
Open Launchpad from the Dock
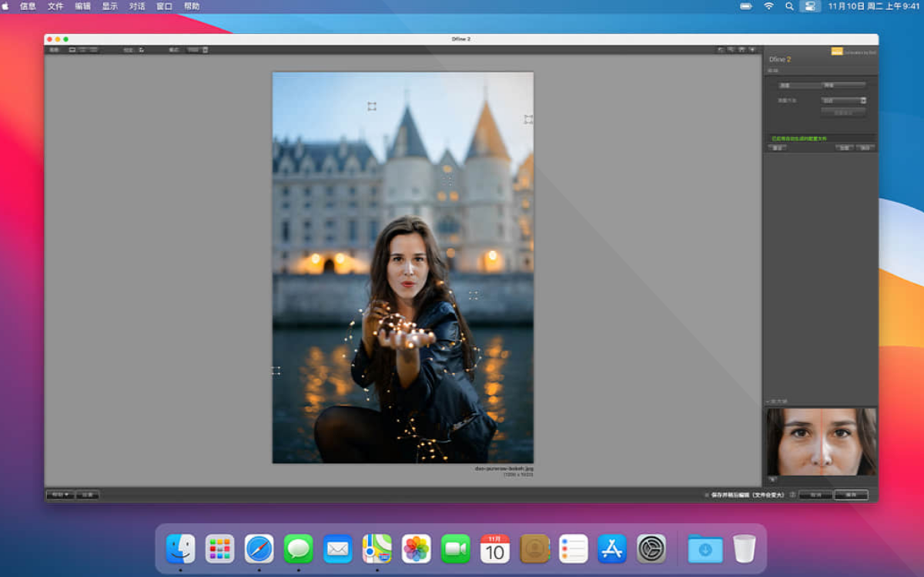(x=220, y=548)
